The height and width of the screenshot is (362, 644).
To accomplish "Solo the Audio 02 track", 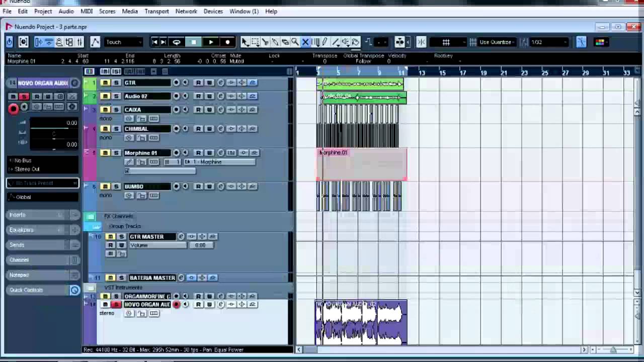I will point(116,96).
